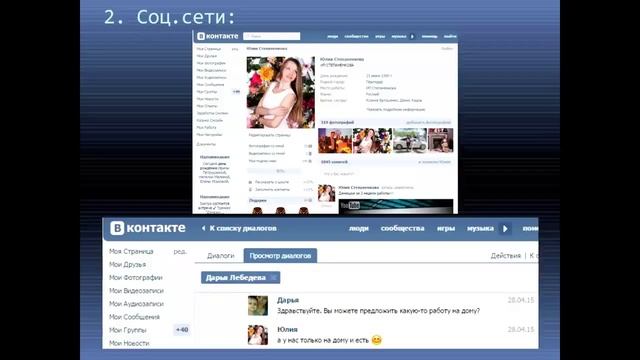Open люди on the profile page header

333,36
